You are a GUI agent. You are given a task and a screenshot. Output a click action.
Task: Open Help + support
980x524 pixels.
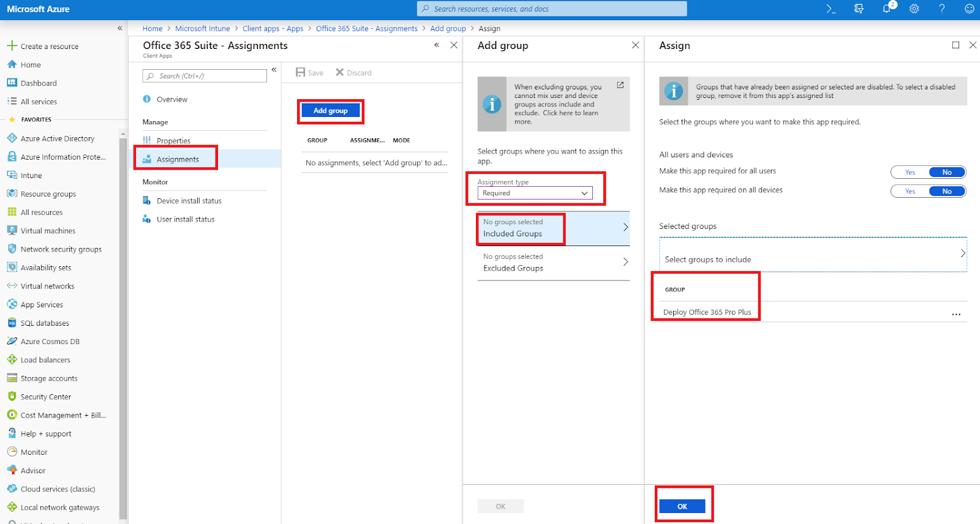coord(46,433)
